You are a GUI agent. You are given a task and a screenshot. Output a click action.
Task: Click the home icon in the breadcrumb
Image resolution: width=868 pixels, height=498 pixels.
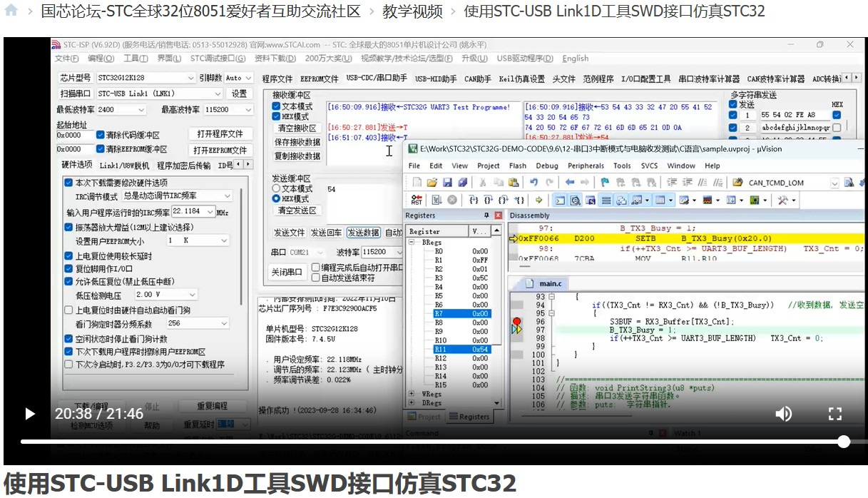(11, 11)
